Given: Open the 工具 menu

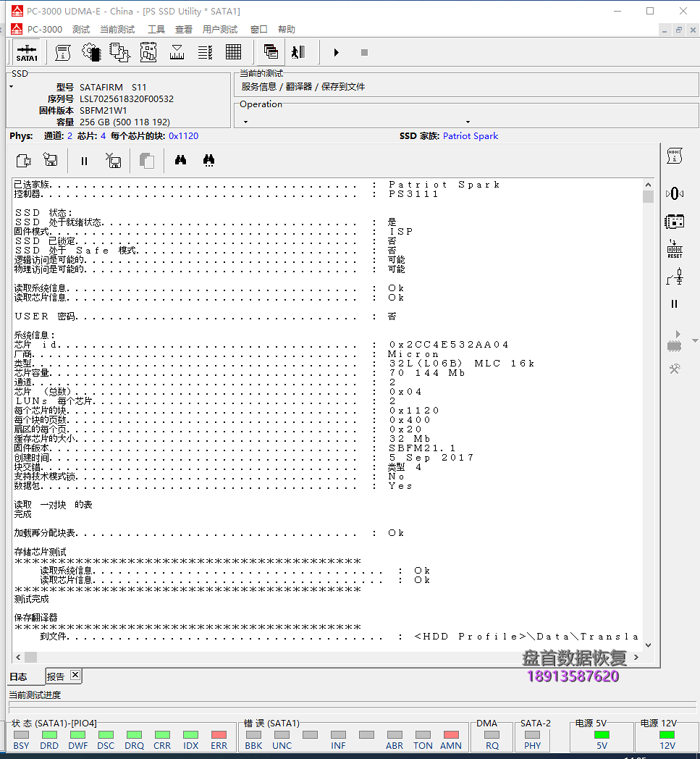Looking at the screenshot, I should coord(156,30).
